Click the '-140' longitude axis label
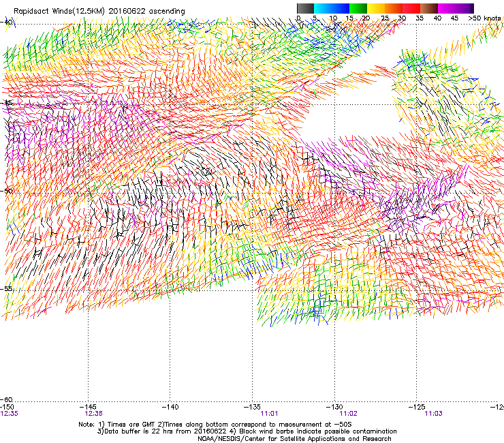504x443 pixels. (170, 407)
